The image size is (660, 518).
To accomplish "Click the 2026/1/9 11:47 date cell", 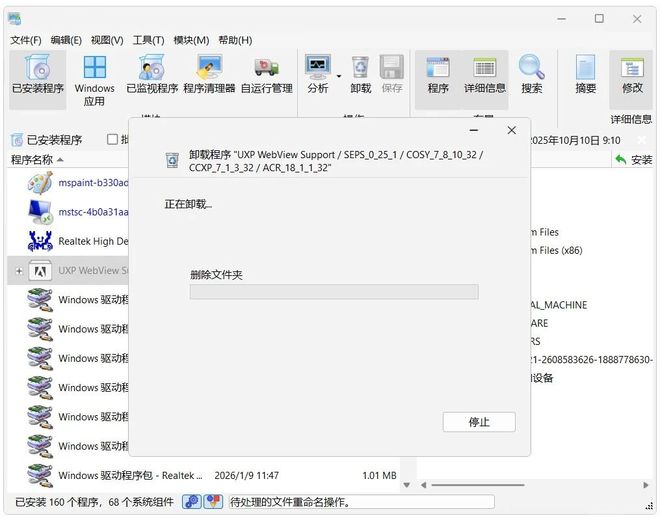I will (x=247, y=475).
